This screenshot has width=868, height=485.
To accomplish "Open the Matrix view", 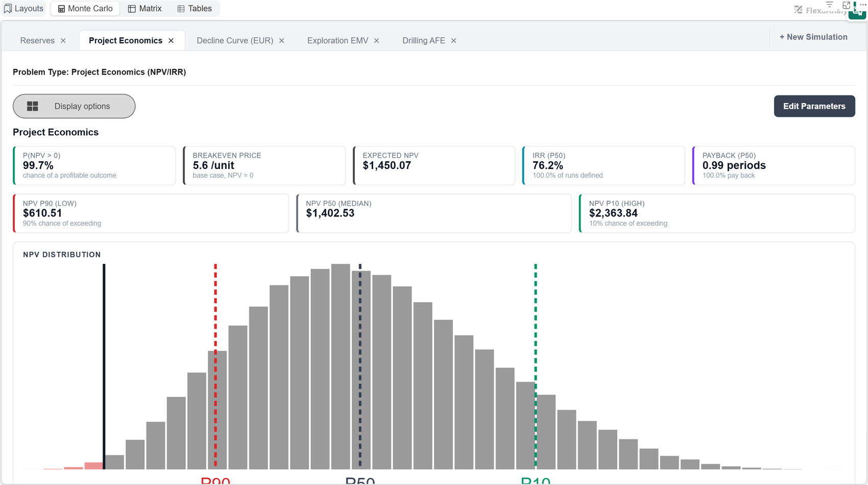I will [144, 9].
